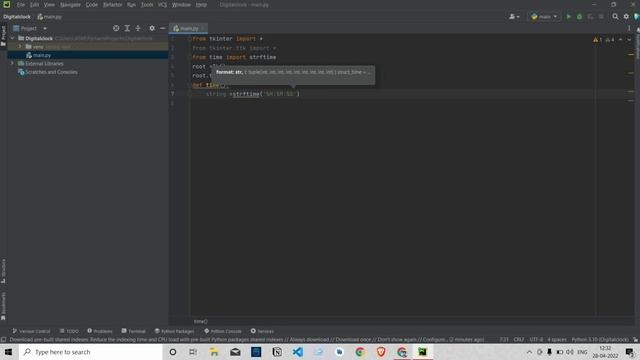The height and width of the screenshot is (360, 640).
Task: Open the Tools menu
Action: pyautogui.click(x=147, y=5)
